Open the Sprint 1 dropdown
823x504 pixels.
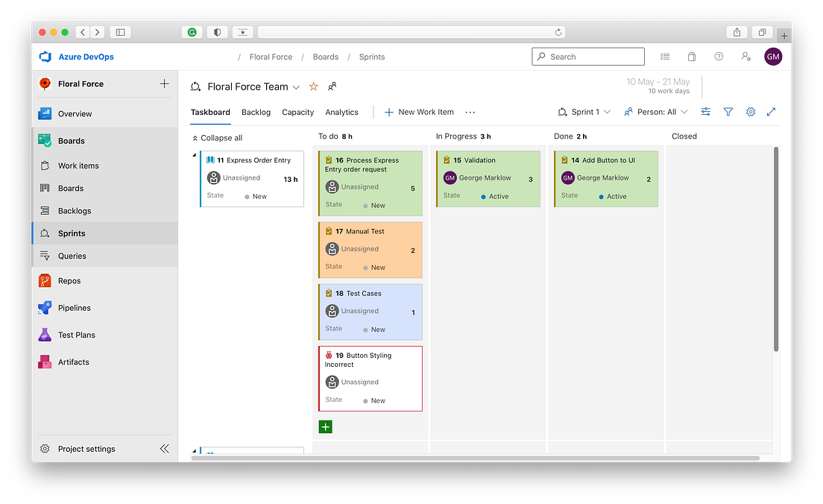584,112
